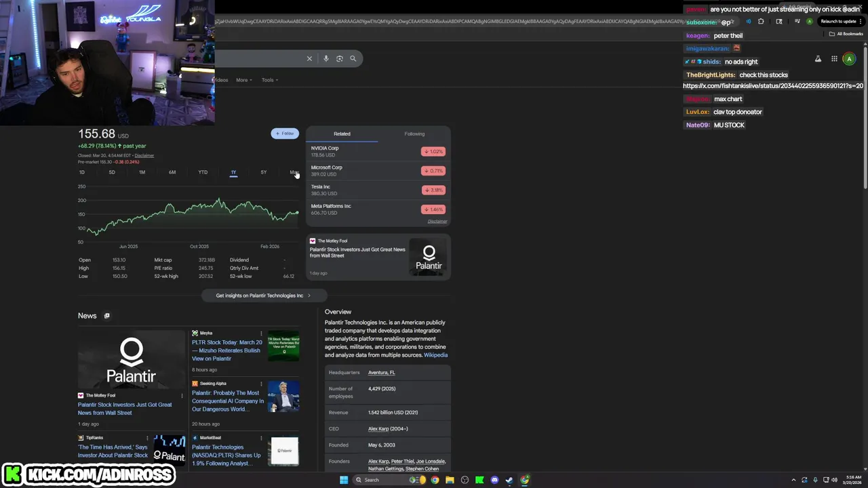Screen dimensions: 868x488
Task: Open the taskbar volume control
Action: pos(834,480)
